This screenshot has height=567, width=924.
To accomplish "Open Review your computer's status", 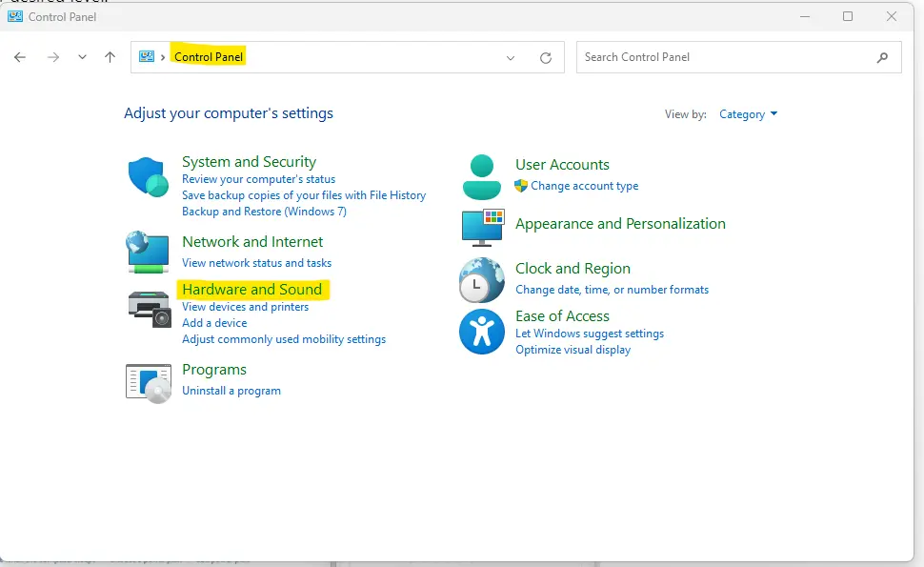I will pyautogui.click(x=259, y=179).
